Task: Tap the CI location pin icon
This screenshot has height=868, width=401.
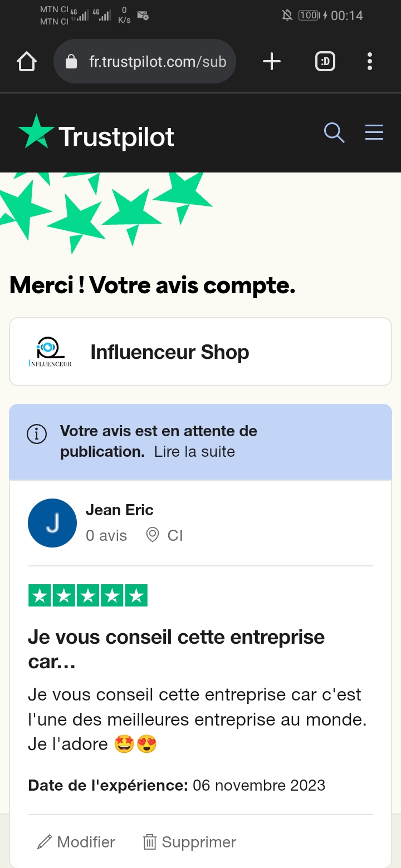Action: 152,535
